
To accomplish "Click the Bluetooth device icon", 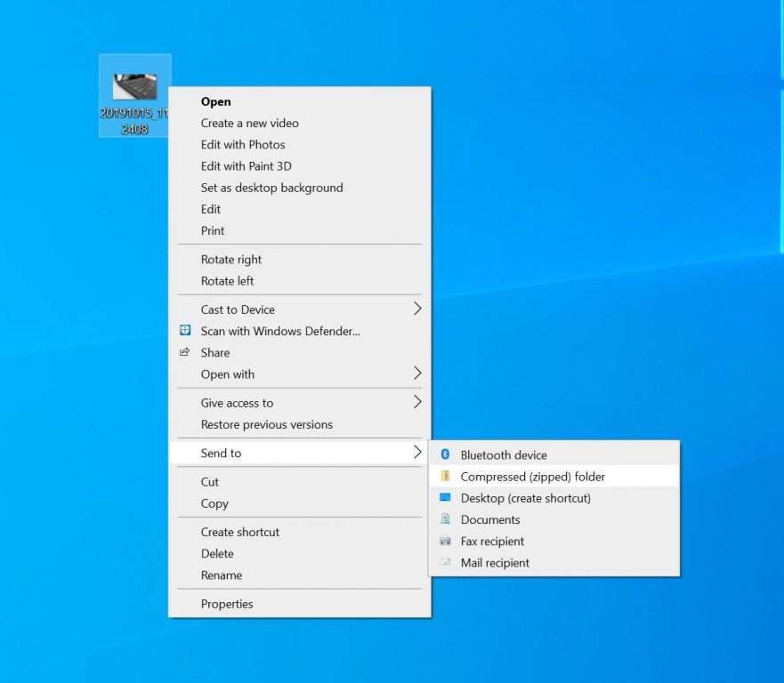I will point(446,454).
